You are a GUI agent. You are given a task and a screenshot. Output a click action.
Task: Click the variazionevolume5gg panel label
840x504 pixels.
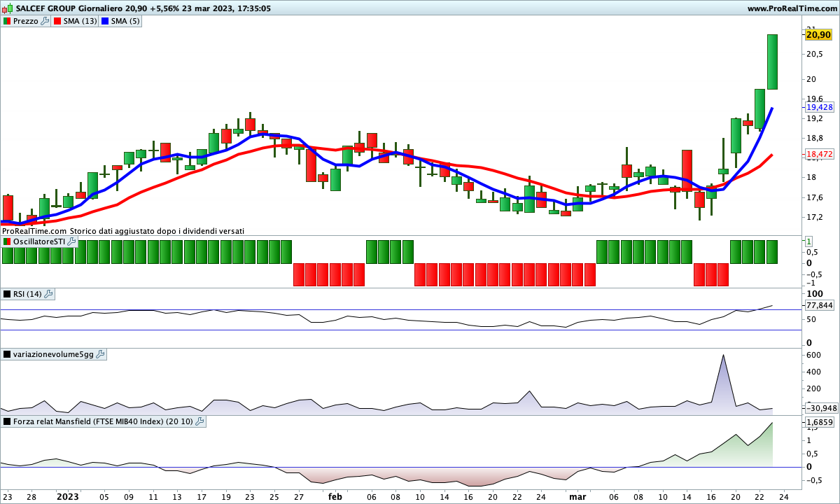54,354
